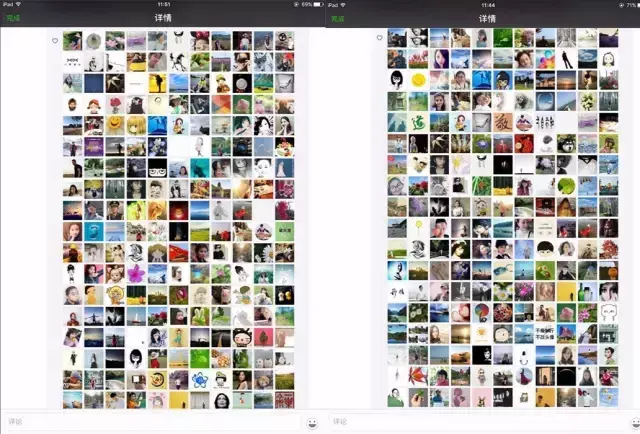Screen dimensions: 640x434
Task: Open the green 道 calligraphy avatar
Action: 418,122
